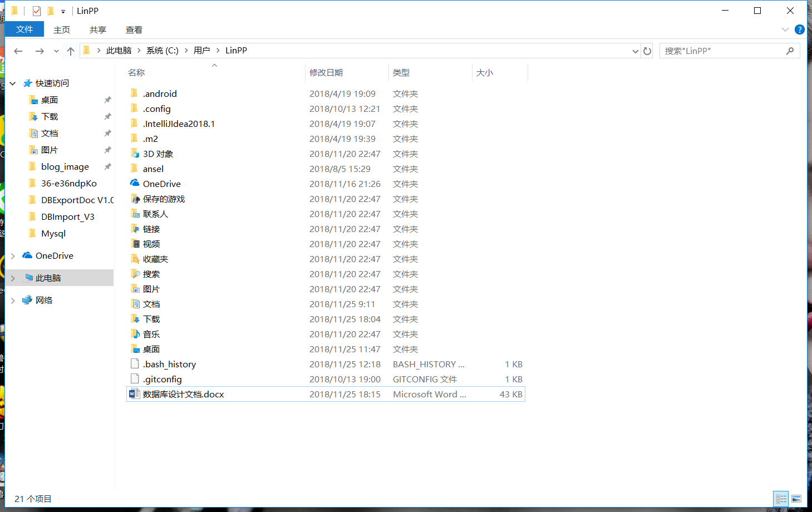Select the 音乐 folder icon
The height and width of the screenshot is (512, 812).
[135, 333]
